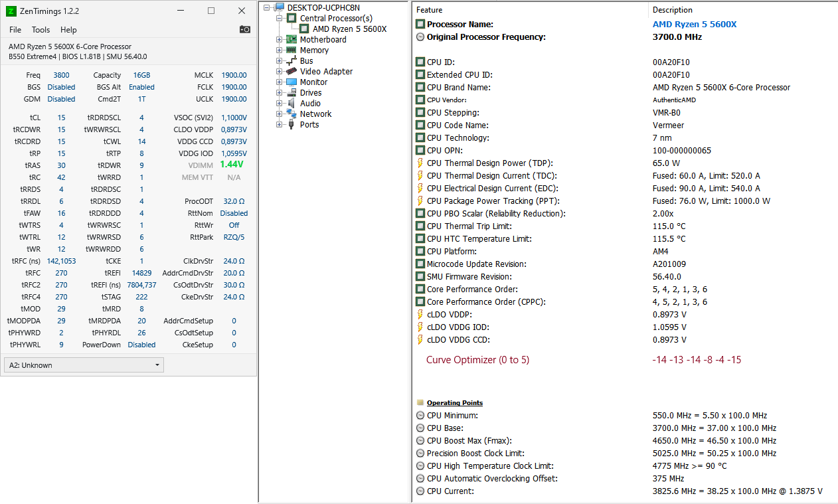Click the BGS Alt Enabled value
The height and width of the screenshot is (504, 838).
pos(141,87)
